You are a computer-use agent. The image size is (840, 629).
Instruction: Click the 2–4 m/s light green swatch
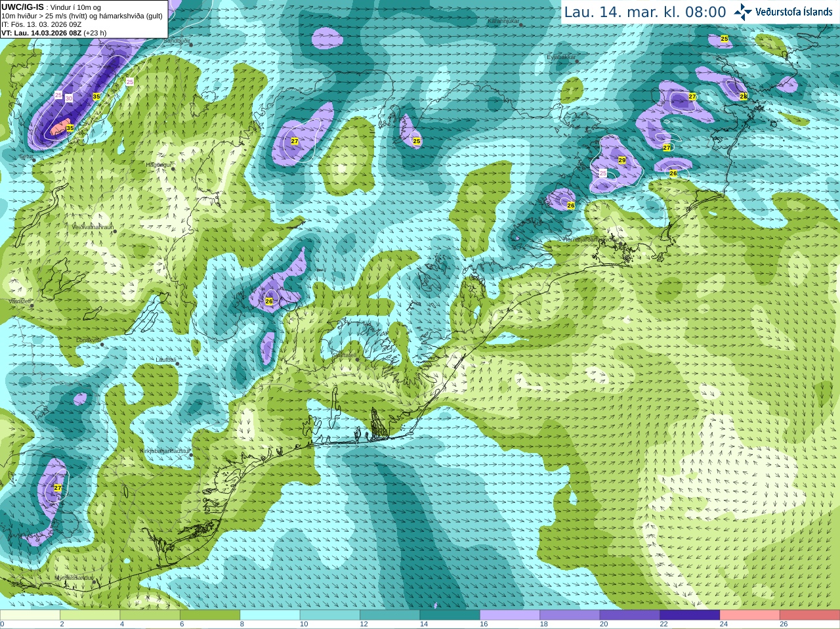click(x=90, y=615)
